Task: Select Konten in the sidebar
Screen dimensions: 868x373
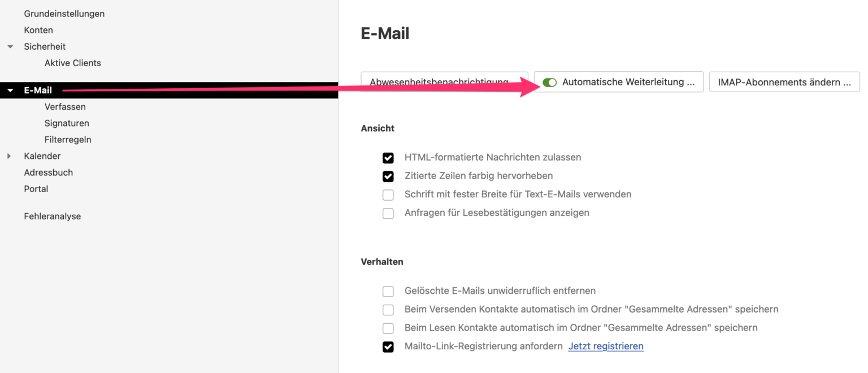Action: coord(38,29)
